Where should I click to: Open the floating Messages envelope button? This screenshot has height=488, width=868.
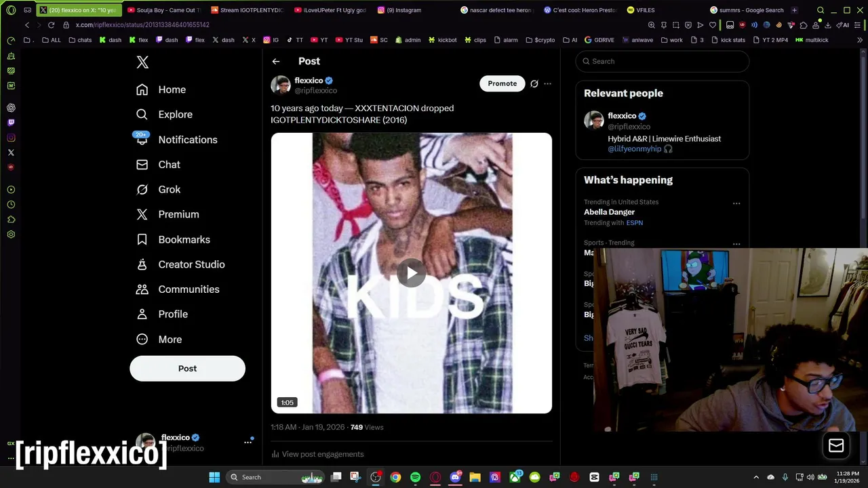click(x=836, y=445)
